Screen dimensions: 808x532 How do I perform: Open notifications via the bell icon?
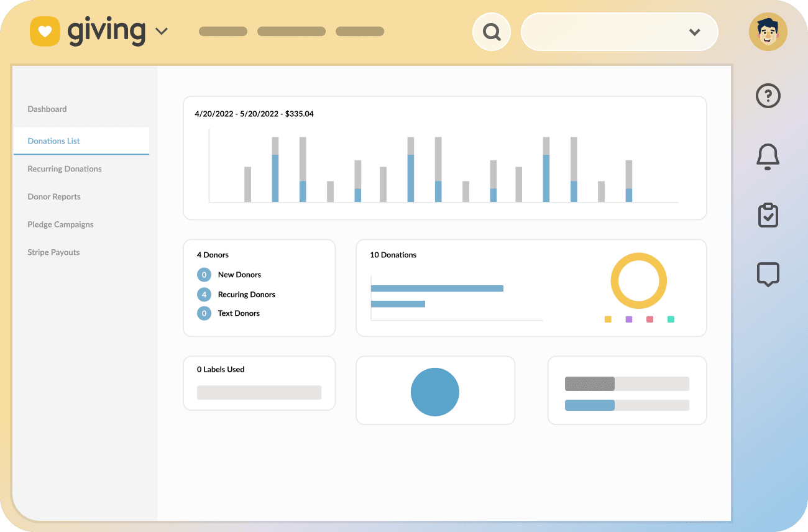pyautogui.click(x=768, y=157)
